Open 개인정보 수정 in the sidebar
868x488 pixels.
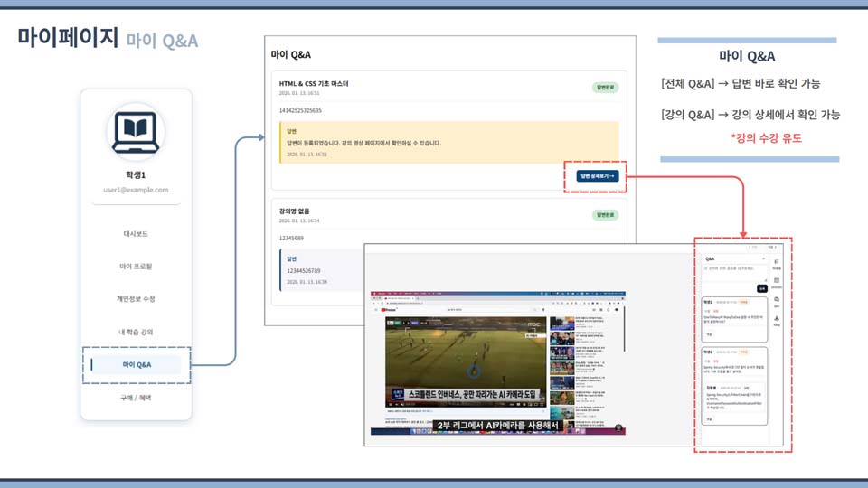(x=136, y=299)
